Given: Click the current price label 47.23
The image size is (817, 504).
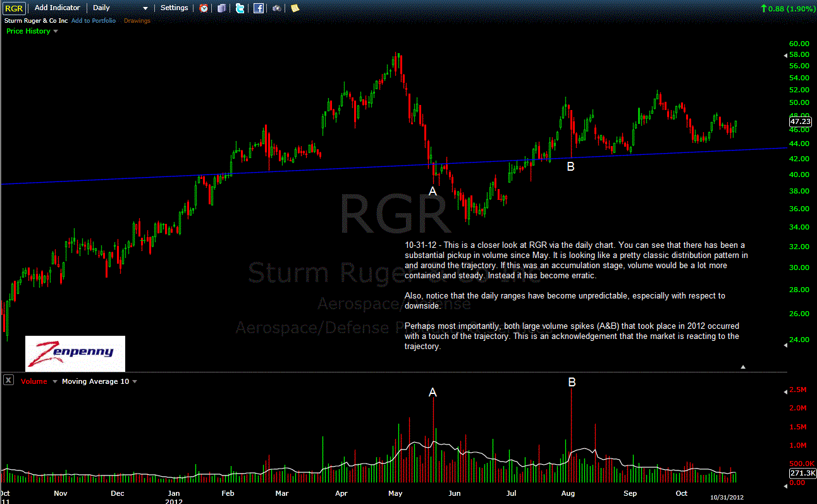Looking at the screenshot, I should point(800,121).
